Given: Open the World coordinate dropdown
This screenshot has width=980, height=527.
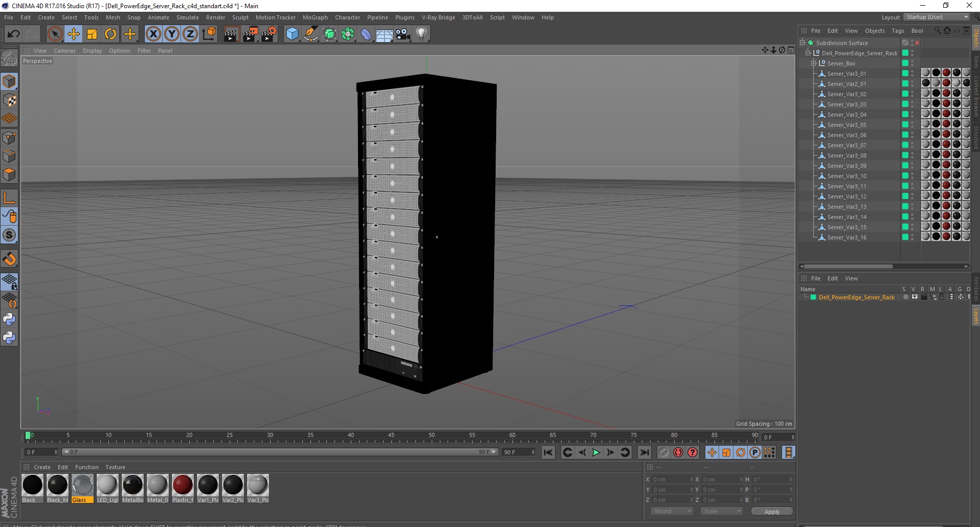Looking at the screenshot, I should pos(672,511).
